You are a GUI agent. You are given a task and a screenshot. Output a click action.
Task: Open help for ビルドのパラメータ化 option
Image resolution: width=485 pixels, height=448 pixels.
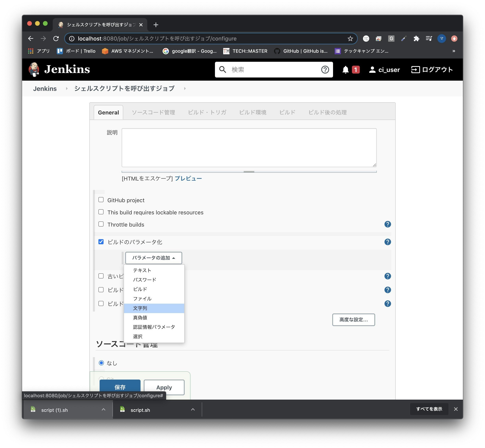pos(387,242)
